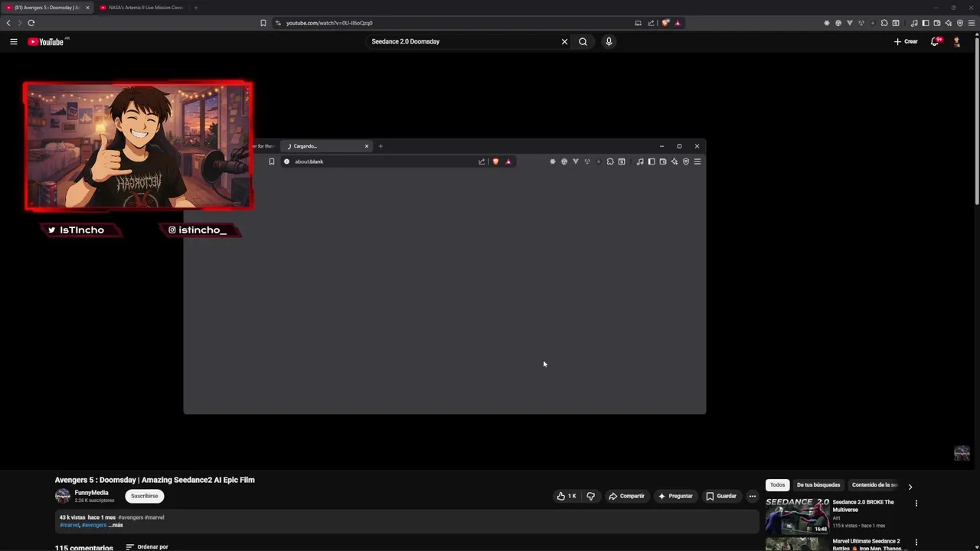Click the Compartir share button
Screen dimensions: 980x551
click(x=626, y=496)
